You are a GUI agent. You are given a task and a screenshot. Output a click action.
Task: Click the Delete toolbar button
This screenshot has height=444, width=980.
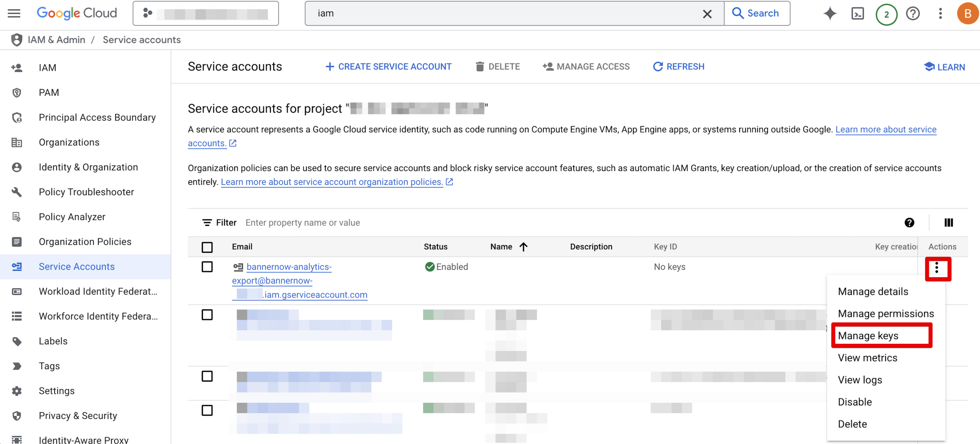pyautogui.click(x=497, y=67)
